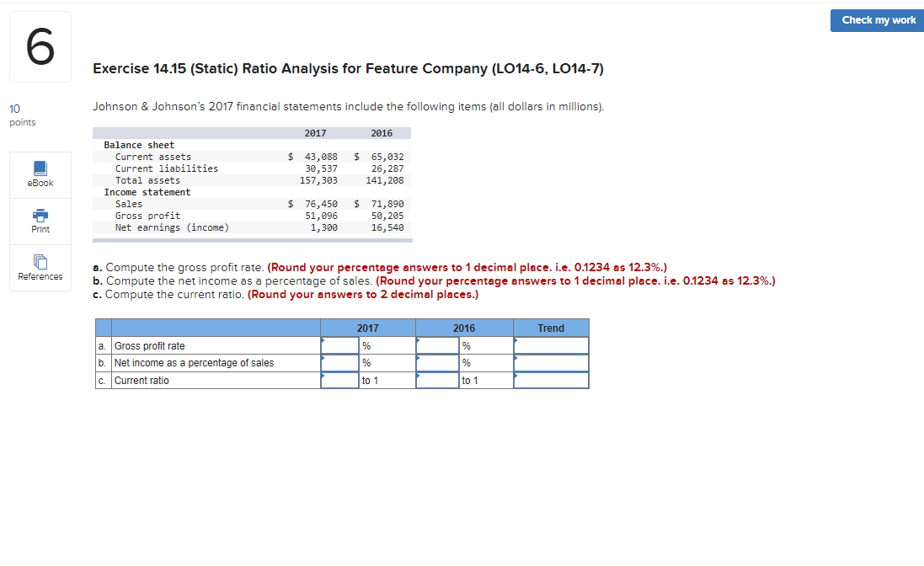Click the 2016 Net income percentage field
The width and height of the screenshot is (924, 566).
pos(436,362)
